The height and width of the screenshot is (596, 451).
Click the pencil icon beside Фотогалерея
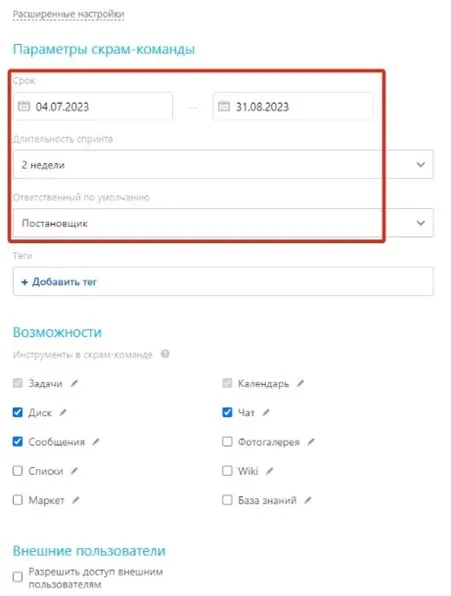click(311, 442)
